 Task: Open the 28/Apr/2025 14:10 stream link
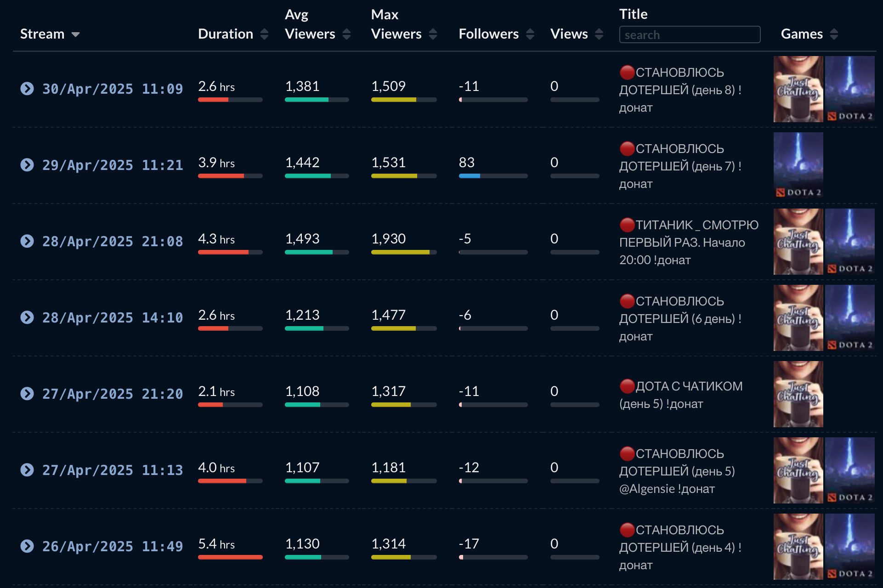pos(113,317)
